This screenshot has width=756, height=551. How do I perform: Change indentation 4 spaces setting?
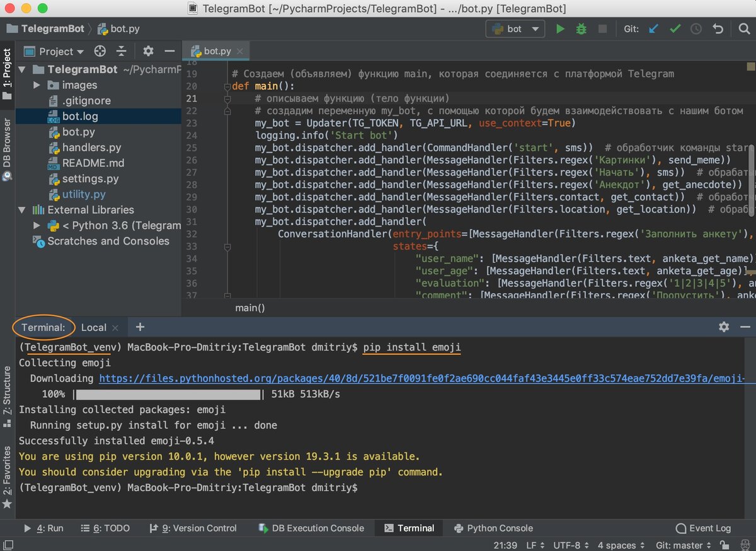621,545
